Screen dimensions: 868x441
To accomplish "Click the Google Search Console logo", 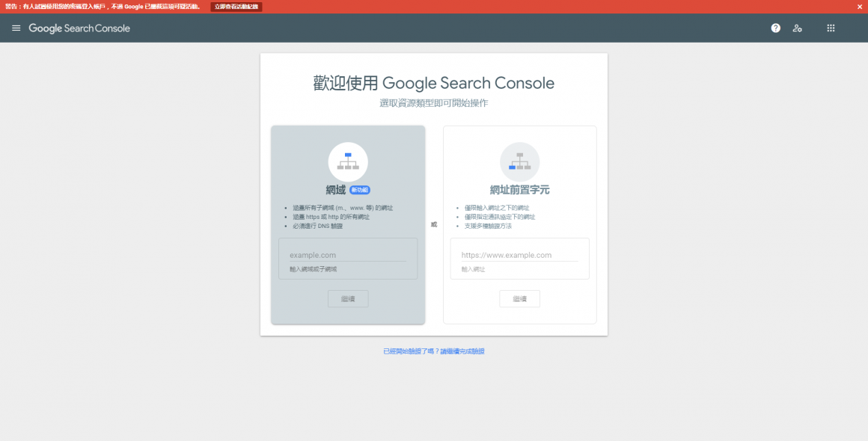I will (79, 28).
